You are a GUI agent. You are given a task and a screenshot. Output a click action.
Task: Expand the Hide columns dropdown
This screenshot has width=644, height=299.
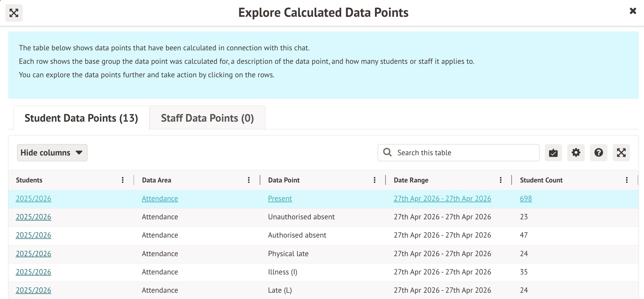coord(52,153)
